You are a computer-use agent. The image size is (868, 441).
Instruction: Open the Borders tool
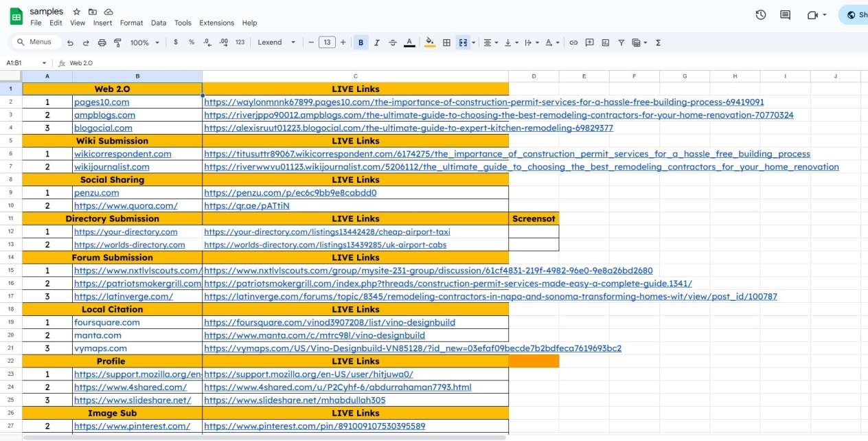click(446, 43)
